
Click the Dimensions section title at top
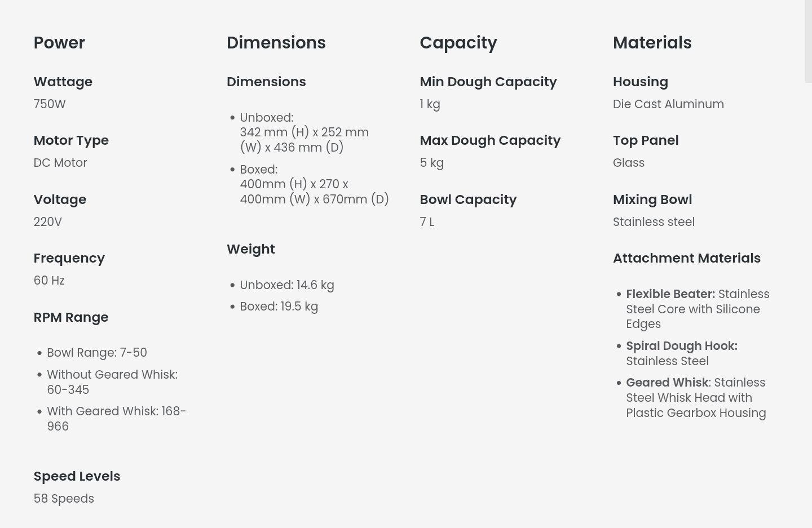pos(276,43)
